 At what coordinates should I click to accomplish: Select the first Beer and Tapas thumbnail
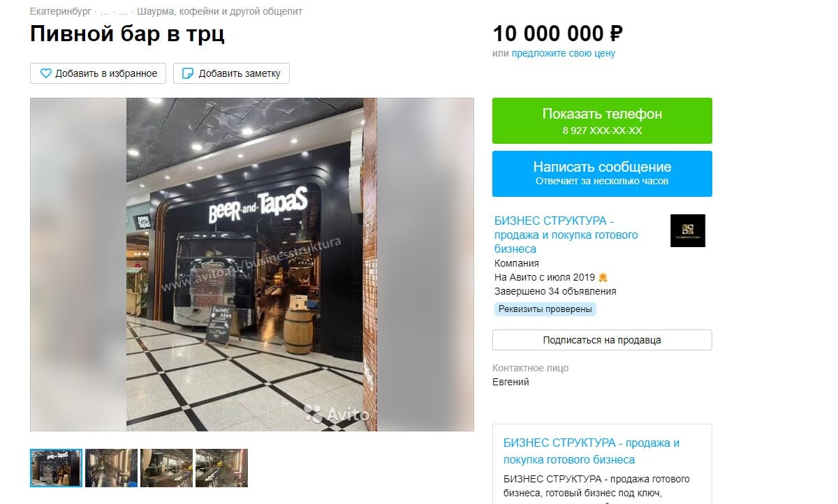(x=56, y=468)
